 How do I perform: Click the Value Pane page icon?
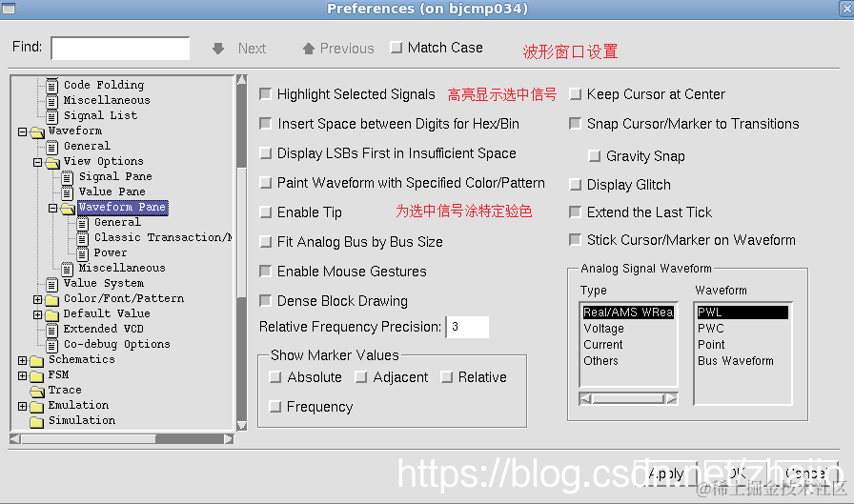point(68,192)
